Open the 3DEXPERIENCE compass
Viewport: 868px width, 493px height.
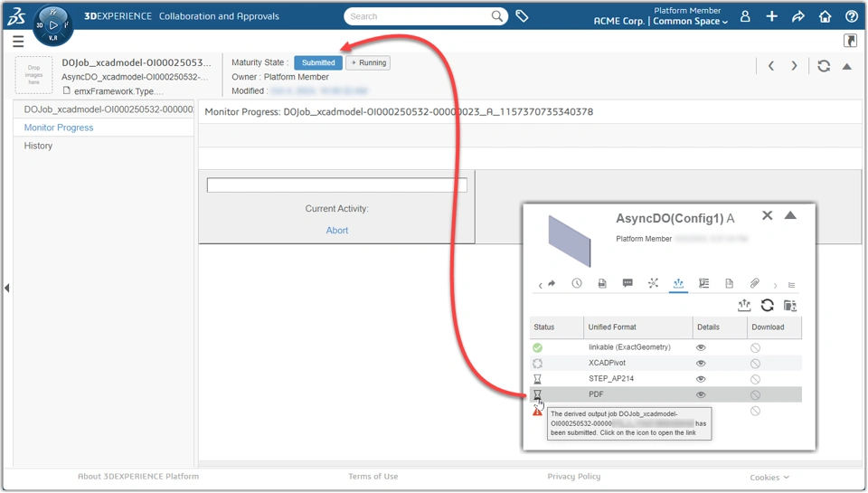click(53, 25)
